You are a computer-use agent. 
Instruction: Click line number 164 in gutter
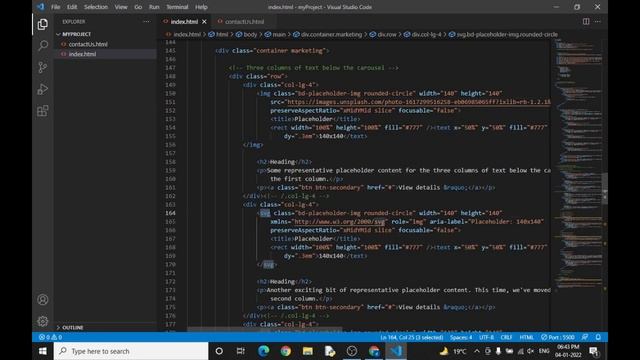click(170, 213)
